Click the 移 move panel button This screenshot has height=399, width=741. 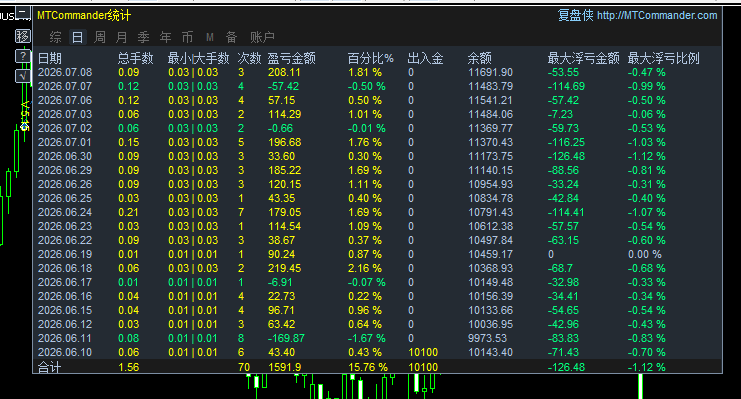23,36
